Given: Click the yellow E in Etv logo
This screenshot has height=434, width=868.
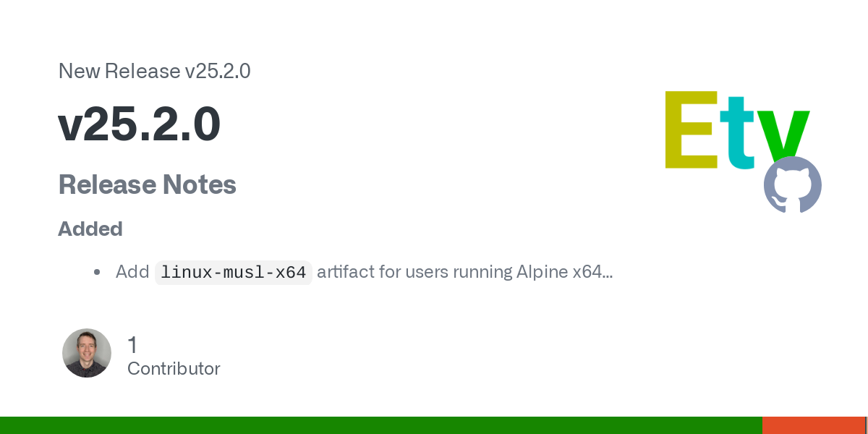Looking at the screenshot, I should [x=691, y=130].
